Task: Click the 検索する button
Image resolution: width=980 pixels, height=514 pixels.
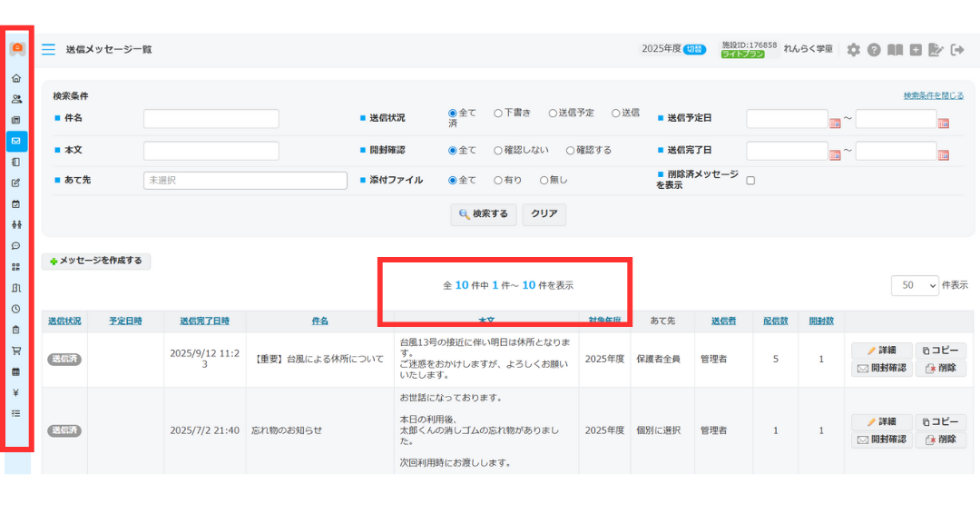Action: [x=484, y=214]
